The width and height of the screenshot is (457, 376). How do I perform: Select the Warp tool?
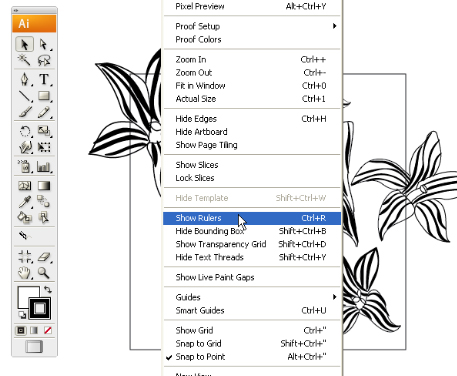click(x=25, y=147)
